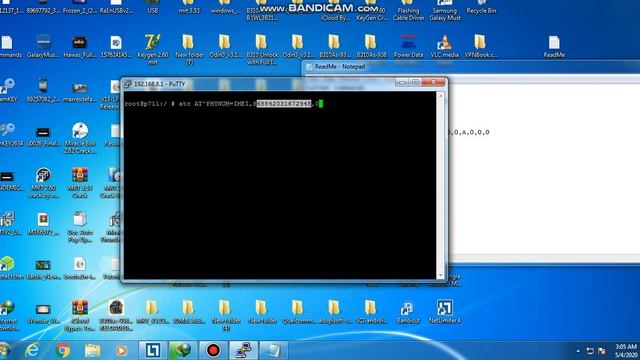
Task: Open the Samsung Galaxy Must desktop icon
Action: [x=444, y=11]
